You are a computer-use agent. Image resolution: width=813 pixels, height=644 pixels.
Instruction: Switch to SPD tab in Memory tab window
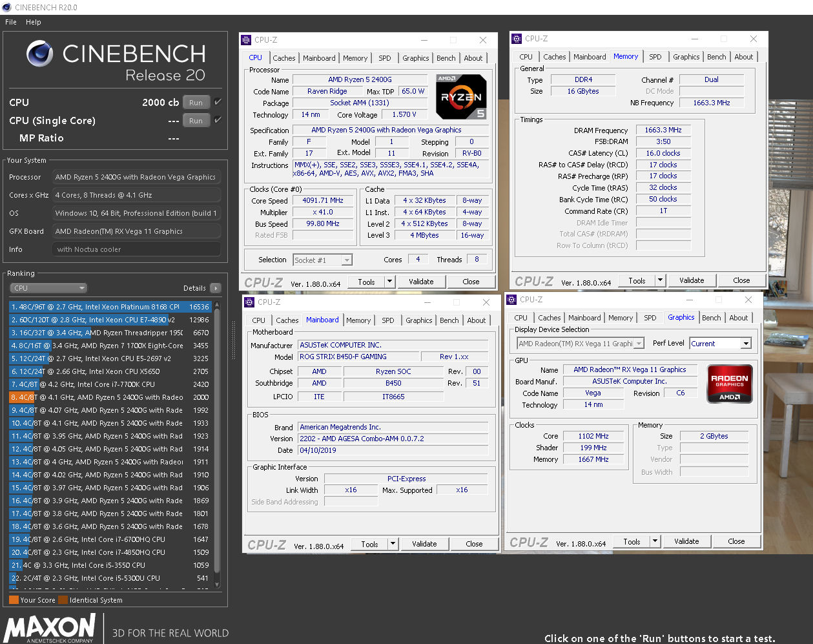655,57
